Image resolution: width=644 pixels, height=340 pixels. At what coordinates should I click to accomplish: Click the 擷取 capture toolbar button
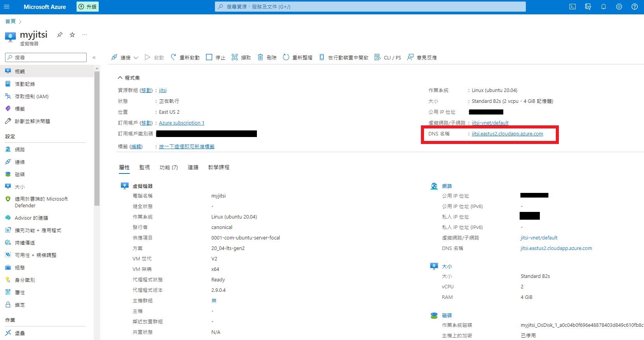241,57
